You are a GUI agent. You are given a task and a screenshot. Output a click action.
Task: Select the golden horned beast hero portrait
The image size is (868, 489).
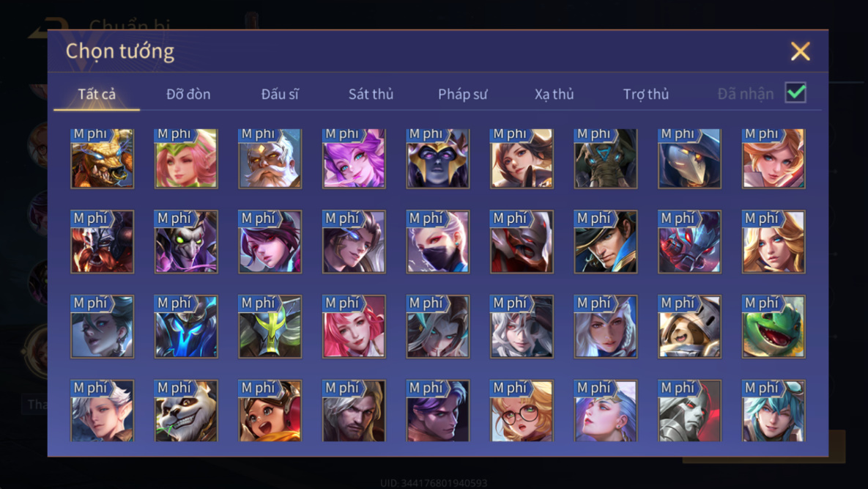103,158
